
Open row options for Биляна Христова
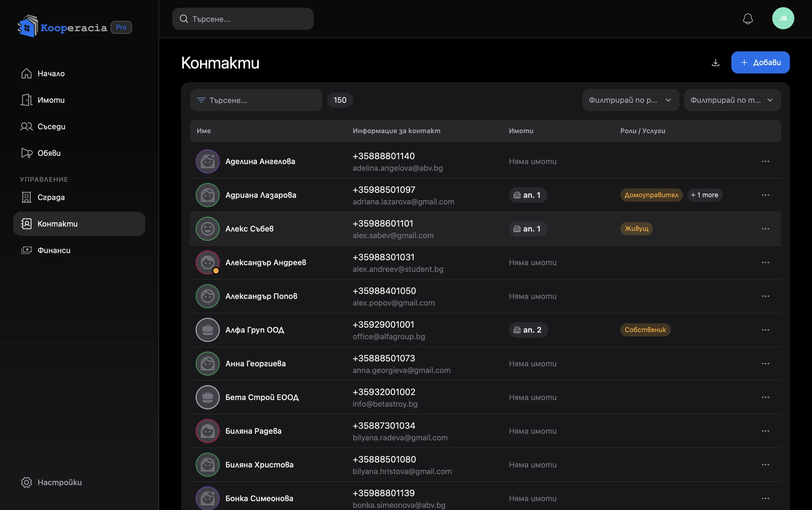pyautogui.click(x=766, y=465)
